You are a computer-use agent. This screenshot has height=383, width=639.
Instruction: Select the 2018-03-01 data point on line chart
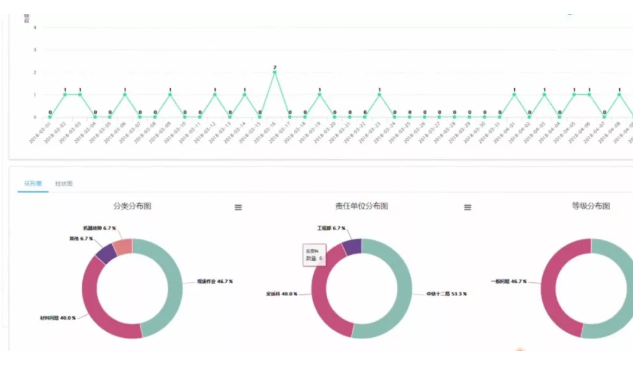[50, 117]
